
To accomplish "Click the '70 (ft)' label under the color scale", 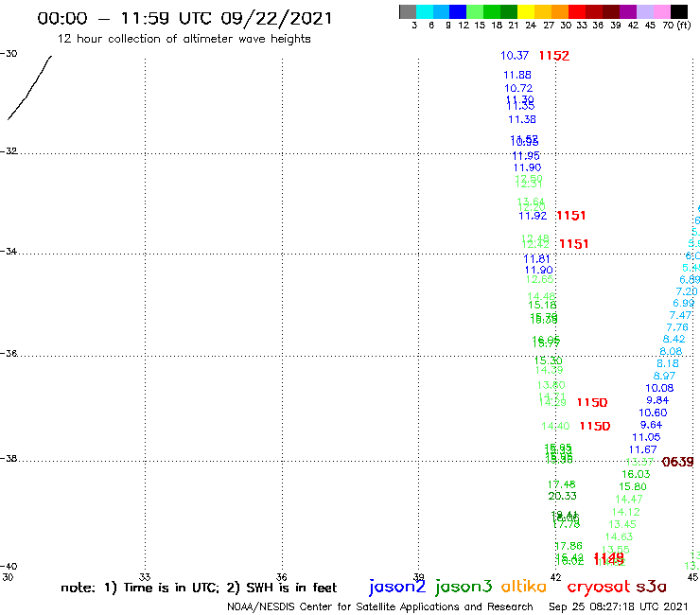I will pyautogui.click(x=676, y=25).
